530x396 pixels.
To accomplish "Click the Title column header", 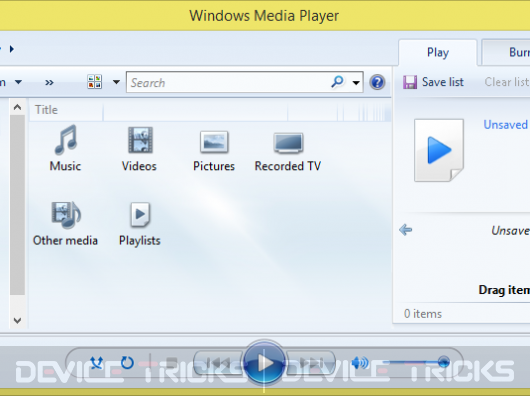I will 66,110.
